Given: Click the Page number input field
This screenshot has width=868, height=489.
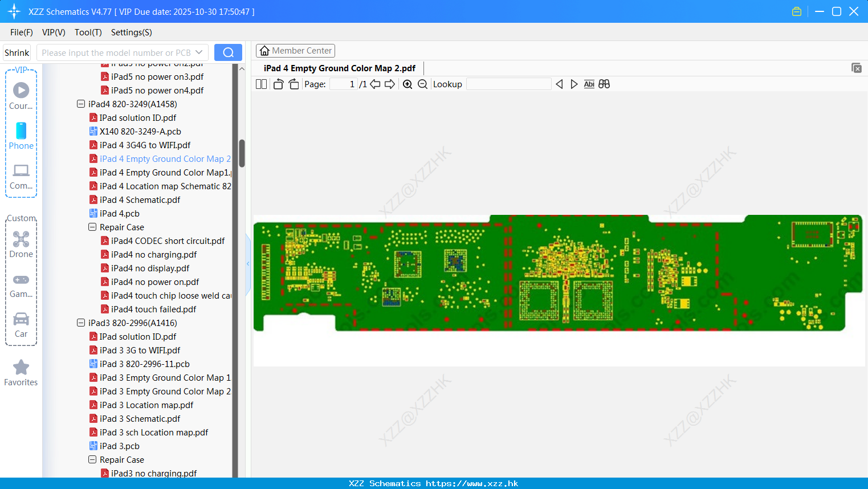Looking at the screenshot, I should coord(343,84).
